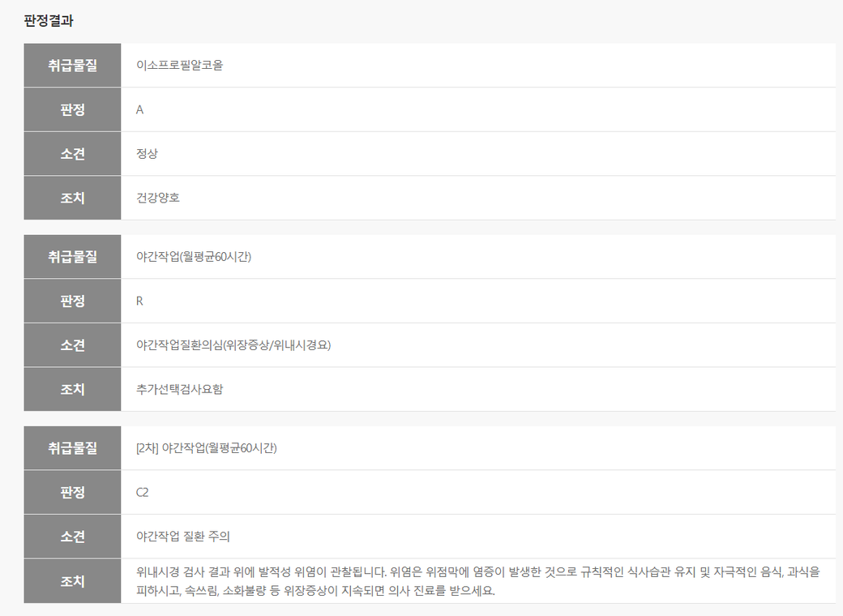Select the 이소프로필알코올 substance text

(x=179, y=66)
